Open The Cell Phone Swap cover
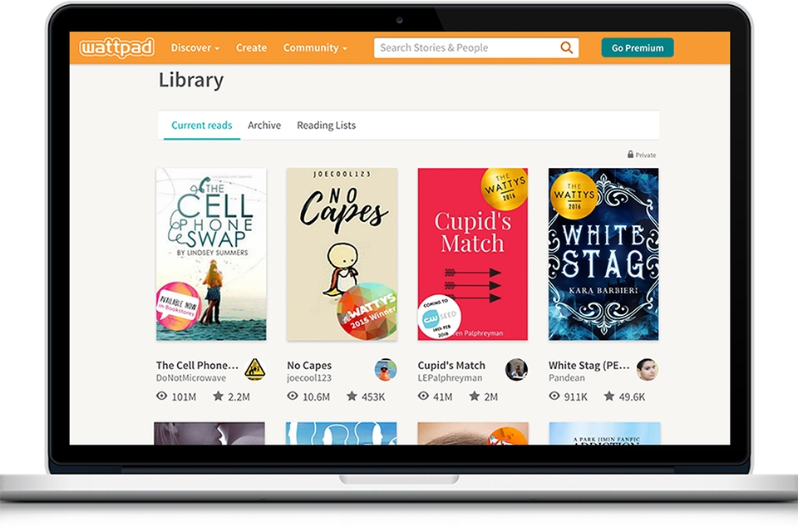The width and height of the screenshot is (798, 532). point(210,254)
